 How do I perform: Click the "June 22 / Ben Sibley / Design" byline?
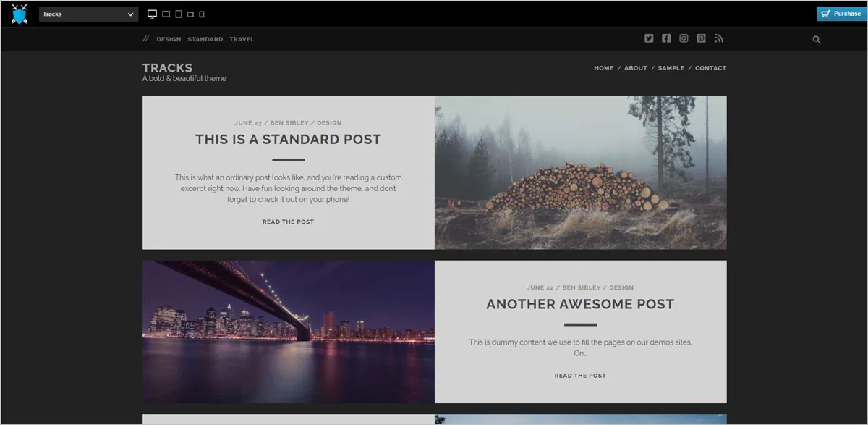[580, 287]
